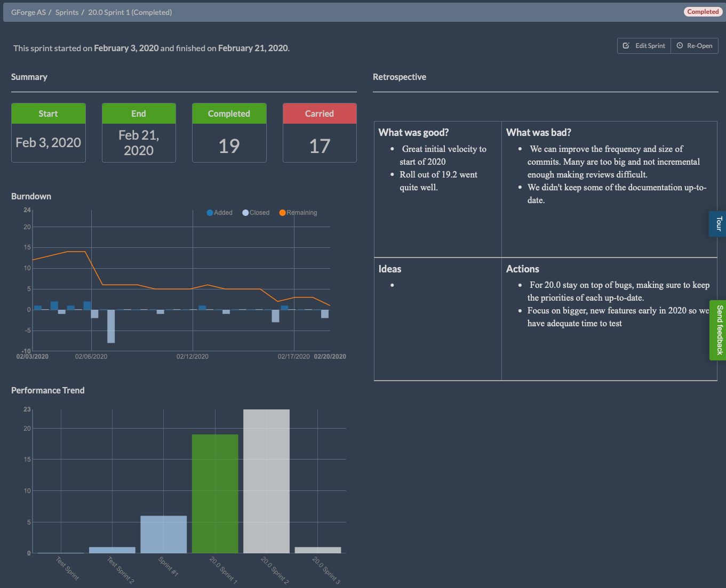The height and width of the screenshot is (588, 726).
Task: Open the Tour side tab
Action: pyautogui.click(x=718, y=224)
